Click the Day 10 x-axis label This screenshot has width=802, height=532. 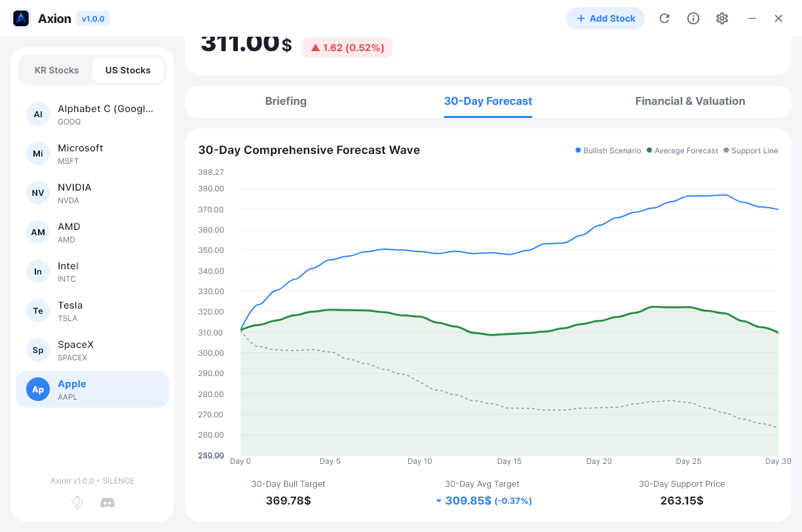click(420, 461)
